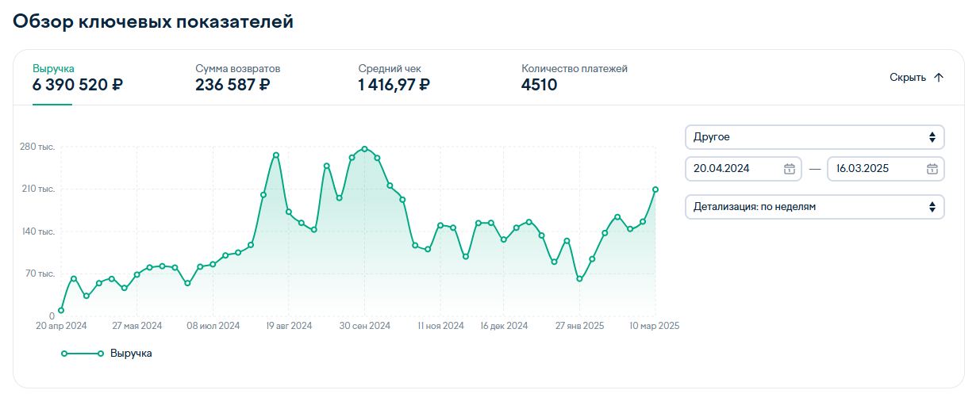
Task: Click the x-axis label 11 ноя 2024
Action: (440, 326)
